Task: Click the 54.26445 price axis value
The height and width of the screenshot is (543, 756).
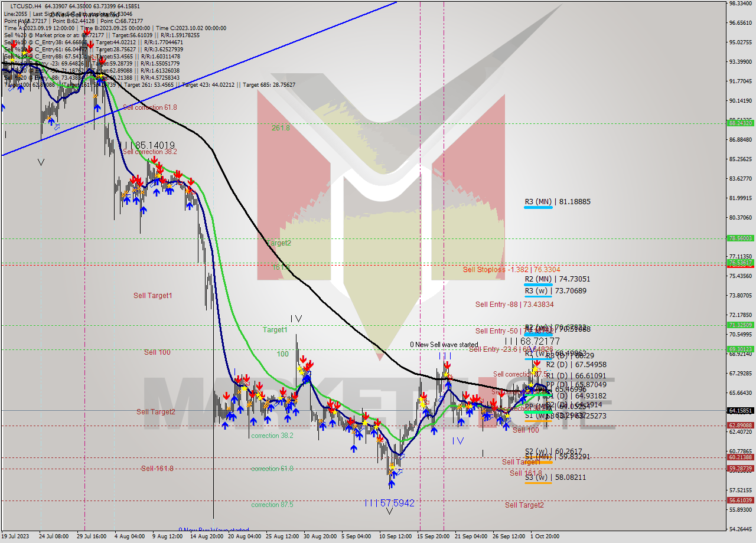Action: [x=740, y=529]
